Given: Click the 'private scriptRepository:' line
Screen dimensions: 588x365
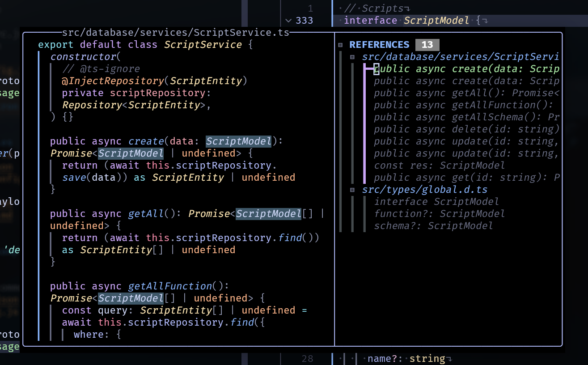Looking at the screenshot, I should click(x=136, y=93).
